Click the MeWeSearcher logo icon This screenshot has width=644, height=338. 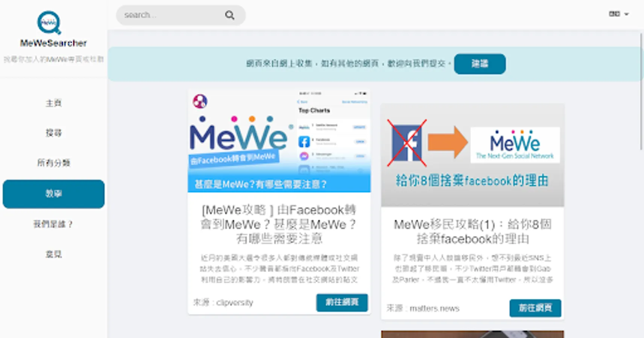[49, 23]
